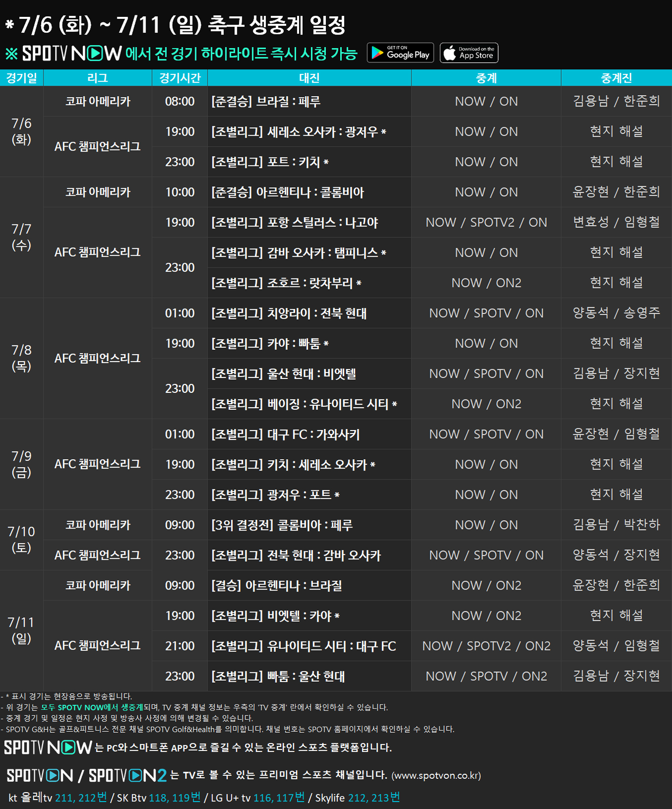Click the [결승] 아르헨티나 : 브라질 match

277,586
